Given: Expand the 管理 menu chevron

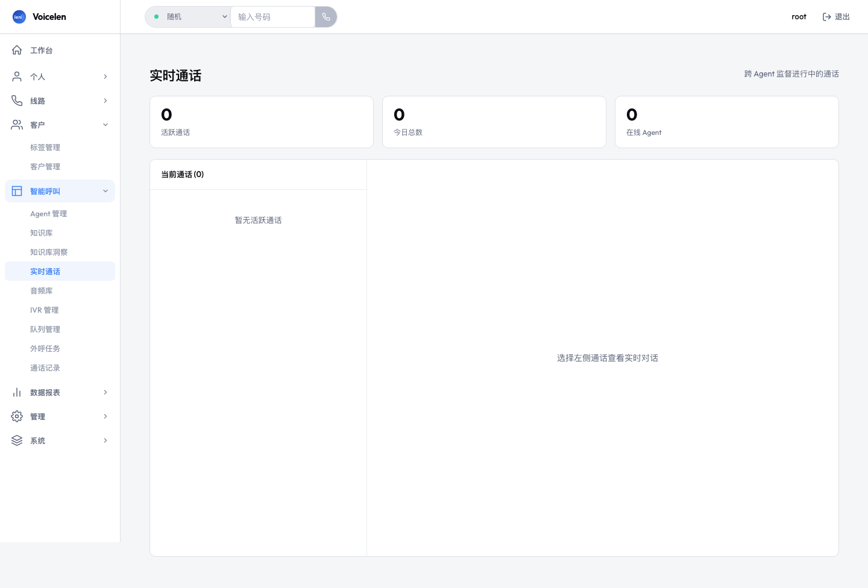Looking at the screenshot, I should (x=105, y=416).
